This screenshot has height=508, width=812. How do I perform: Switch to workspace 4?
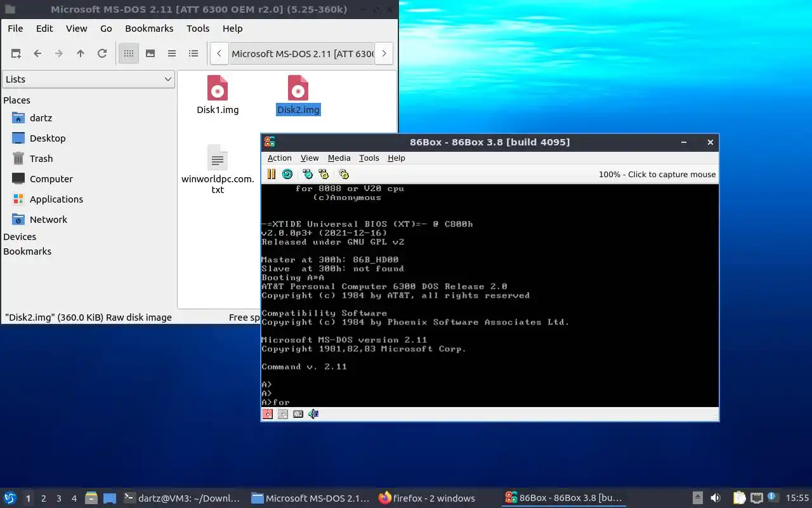[x=74, y=498]
